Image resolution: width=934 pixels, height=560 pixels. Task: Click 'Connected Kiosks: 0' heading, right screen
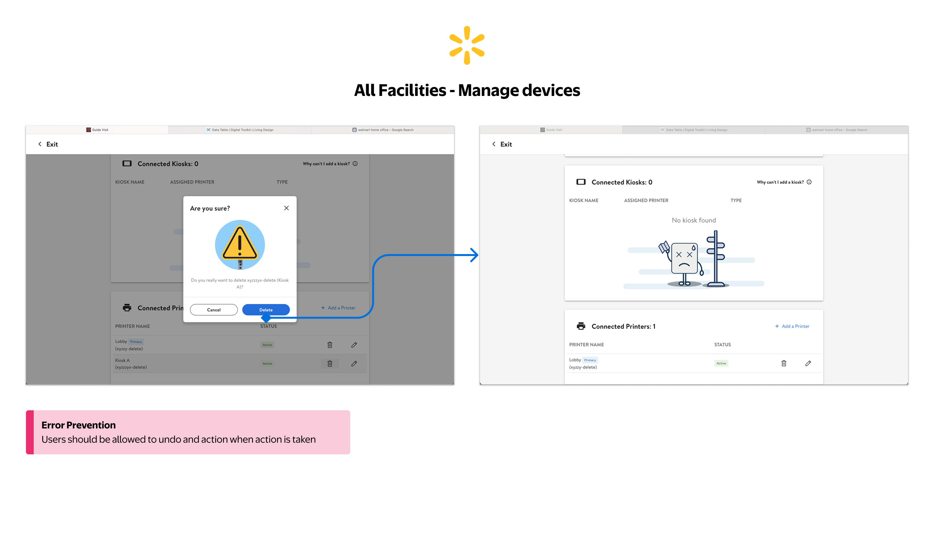(x=622, y=183)
